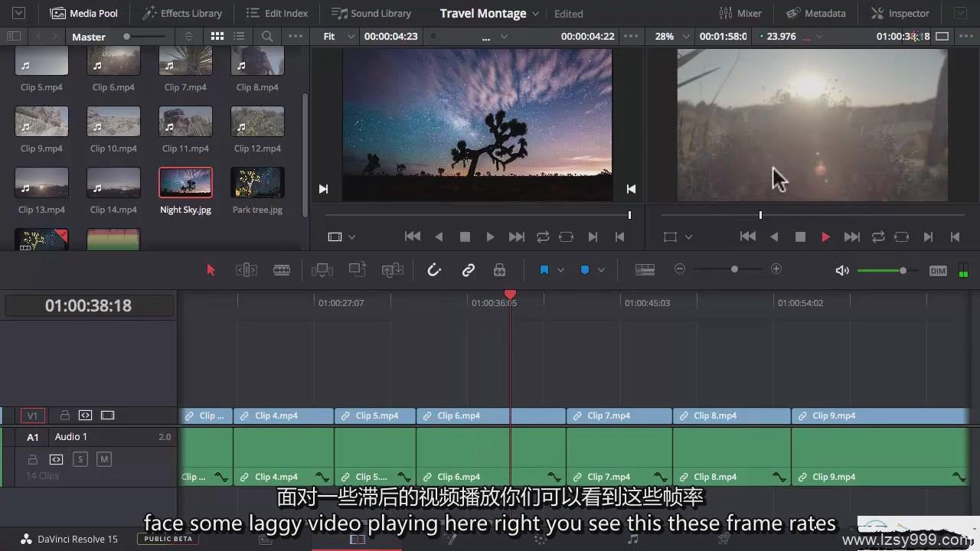Click the speaker volume mute icon

(x=842, y=270)
